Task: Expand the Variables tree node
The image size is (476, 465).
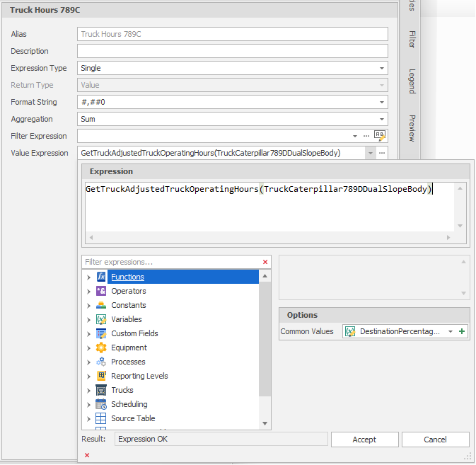Action: pos(88,319)
